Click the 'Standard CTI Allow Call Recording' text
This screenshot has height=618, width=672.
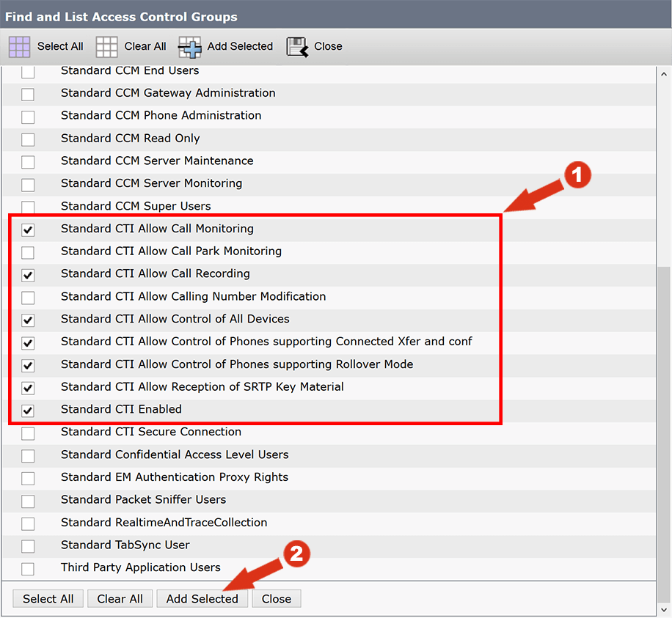pos(155,274)
